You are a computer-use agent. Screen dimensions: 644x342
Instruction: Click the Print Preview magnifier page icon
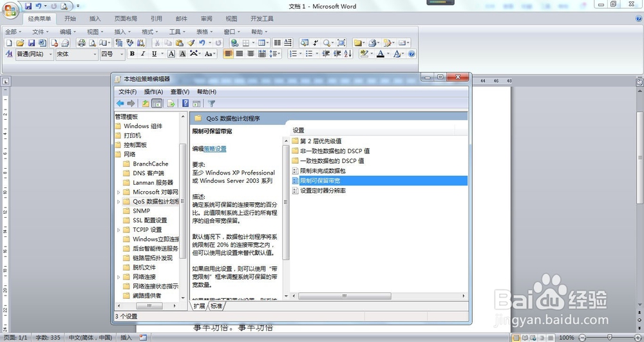(x=92, y=43)
